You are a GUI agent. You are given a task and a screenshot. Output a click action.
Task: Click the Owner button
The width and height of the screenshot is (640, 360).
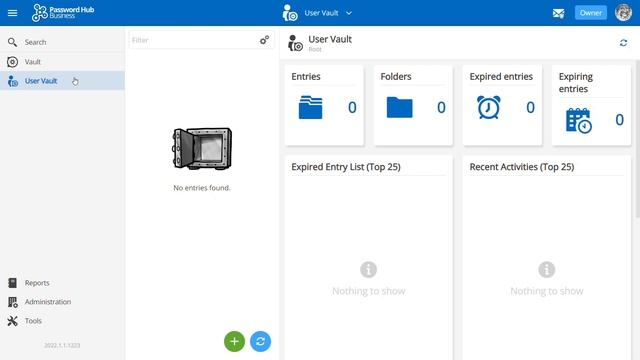tap(591, 13)
